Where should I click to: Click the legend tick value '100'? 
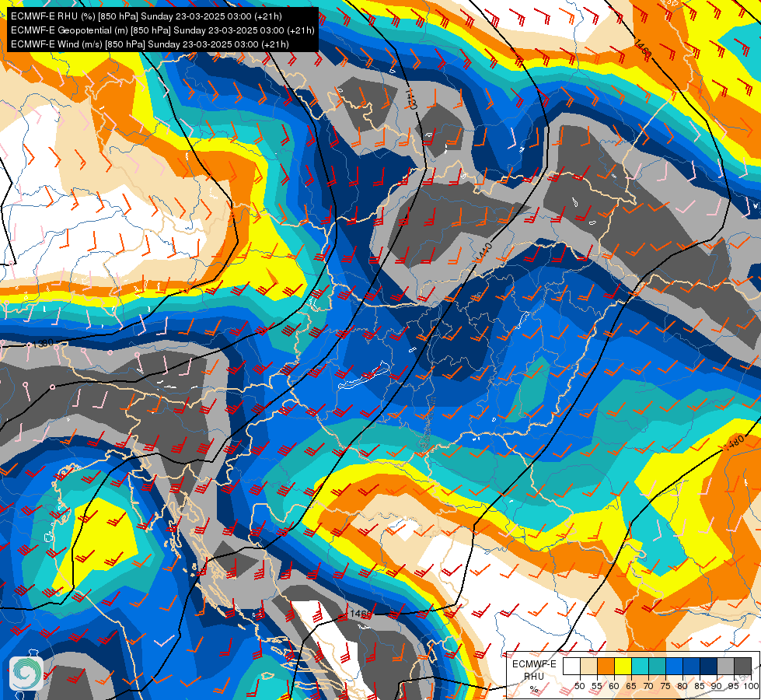[x=751, y=686]
